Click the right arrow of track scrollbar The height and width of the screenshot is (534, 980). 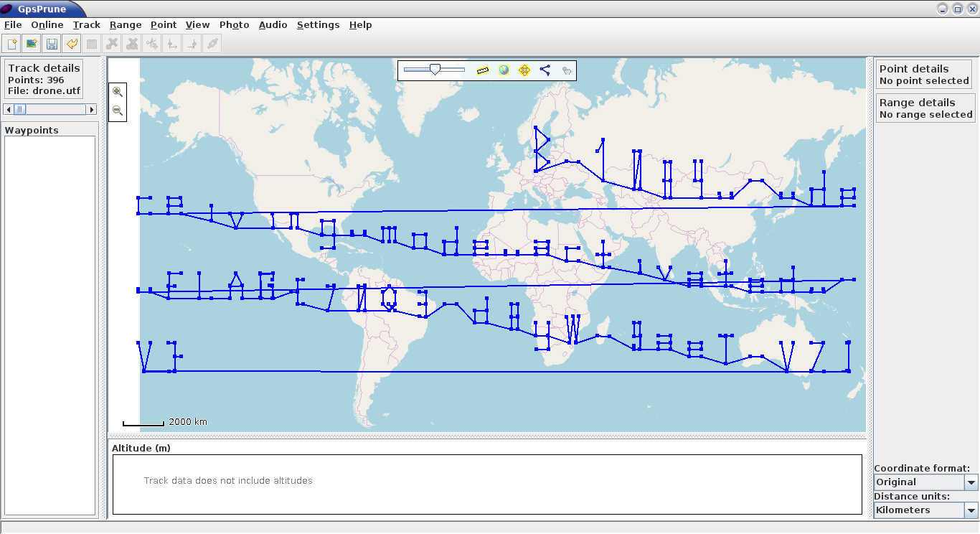(x=91, y=109)
